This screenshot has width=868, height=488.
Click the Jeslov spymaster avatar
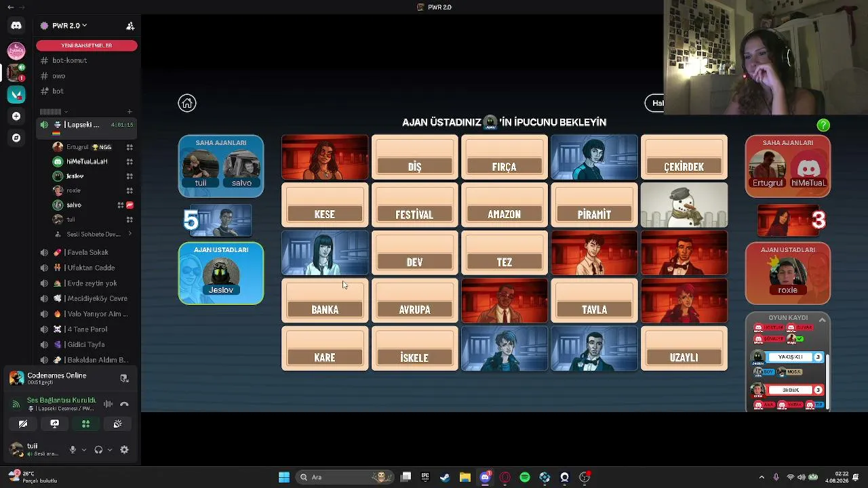pos(221,272)
